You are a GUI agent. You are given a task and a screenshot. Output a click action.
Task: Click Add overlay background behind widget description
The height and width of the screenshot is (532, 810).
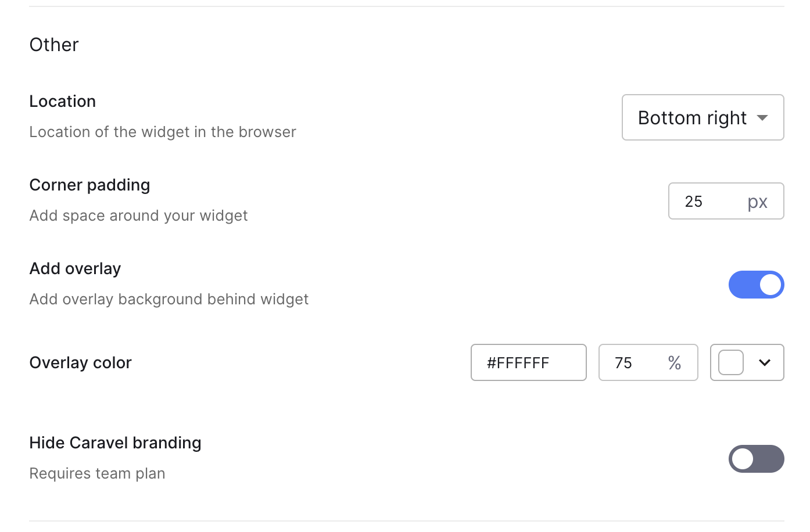pos(169,299)
